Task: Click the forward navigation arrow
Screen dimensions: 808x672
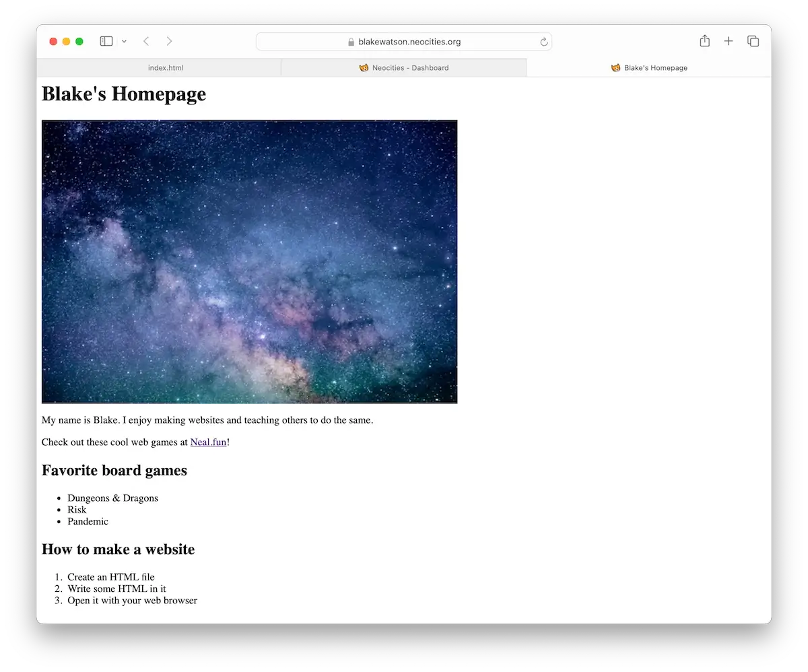Action: pos(169,41)
